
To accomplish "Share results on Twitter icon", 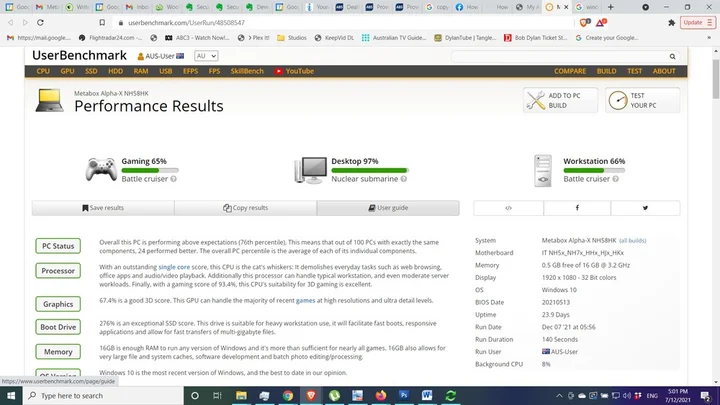I will click(x=645, y=208).
